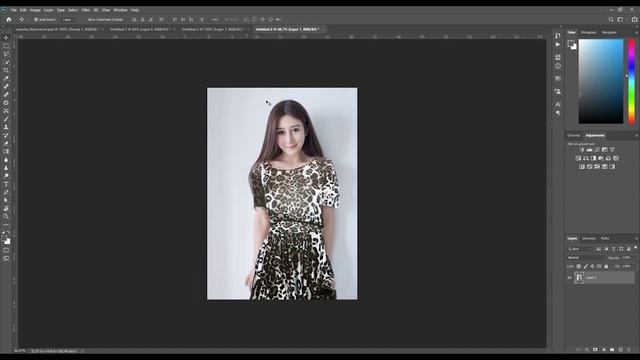Create a new group folder
Screen dimensions: 640x360
click(612, 350)
